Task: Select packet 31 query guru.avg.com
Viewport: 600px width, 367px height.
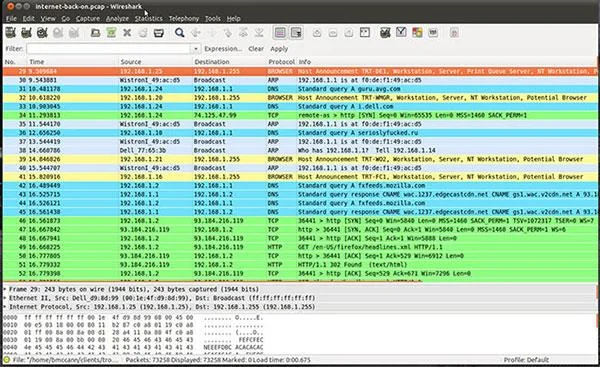Action: coord(300,89)
